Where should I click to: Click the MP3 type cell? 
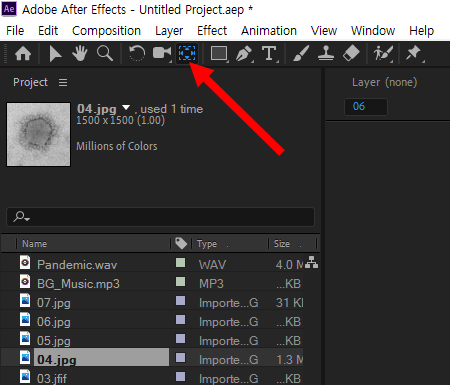coord(211,284)
